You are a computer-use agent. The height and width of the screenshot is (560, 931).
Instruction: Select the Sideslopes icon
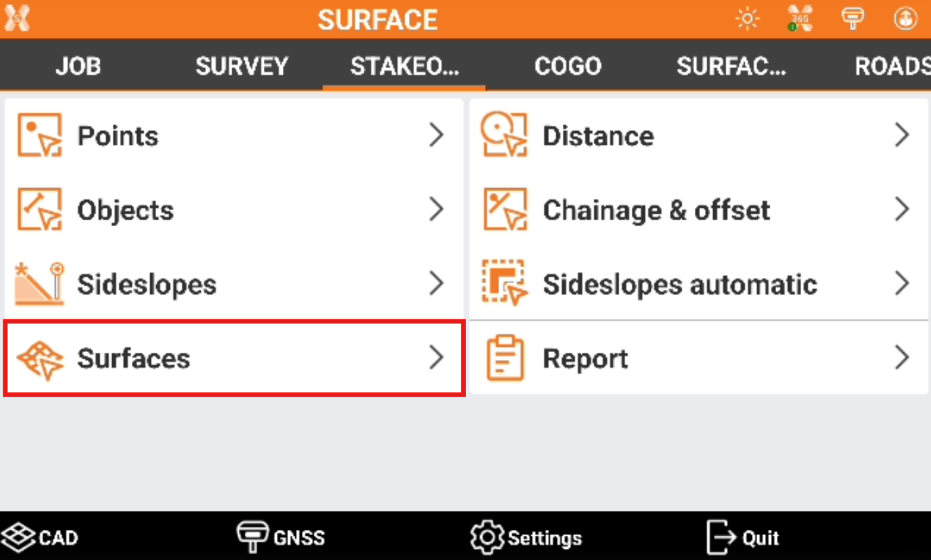39,284
